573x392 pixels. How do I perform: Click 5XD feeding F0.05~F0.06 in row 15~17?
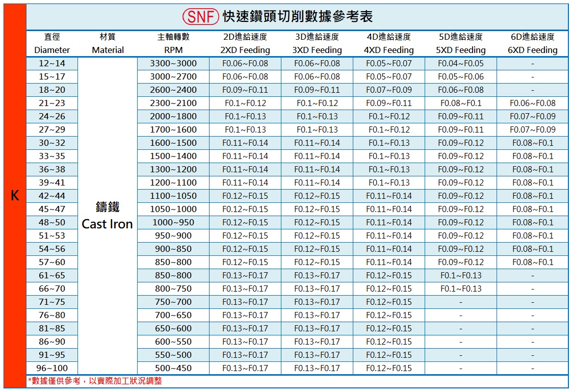[461, 77]
